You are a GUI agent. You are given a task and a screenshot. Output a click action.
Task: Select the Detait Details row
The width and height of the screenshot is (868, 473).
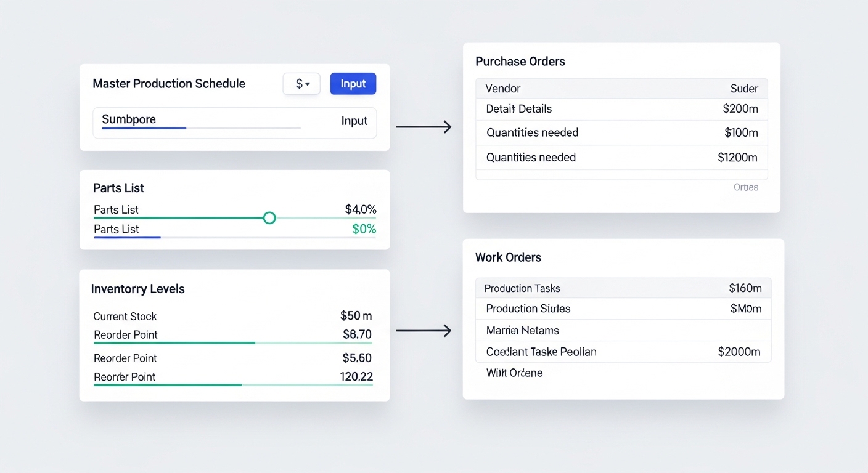click(621, 109)
